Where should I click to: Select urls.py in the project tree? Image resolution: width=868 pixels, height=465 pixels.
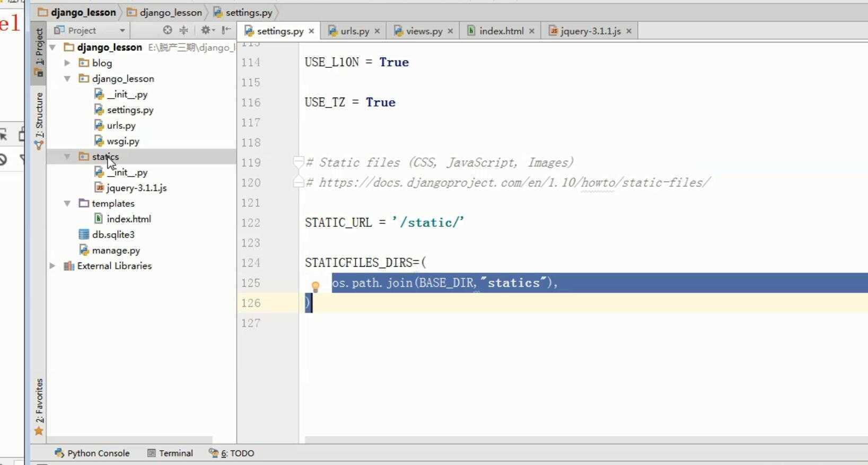pyautogui.click(x=121, y=125)
